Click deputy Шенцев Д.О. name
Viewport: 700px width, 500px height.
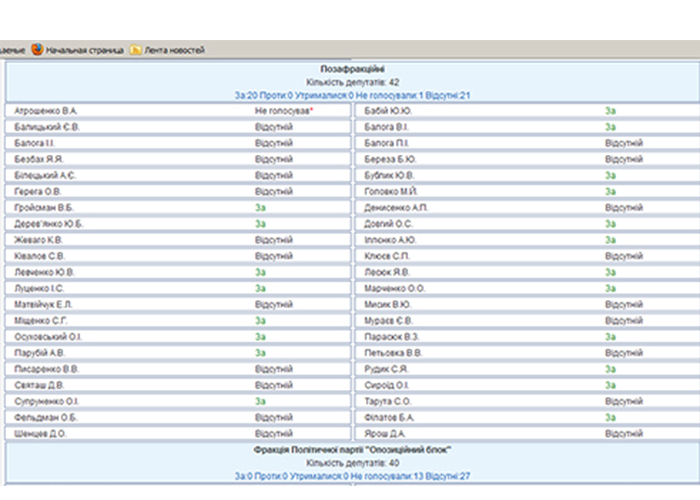tap(40, 434)
